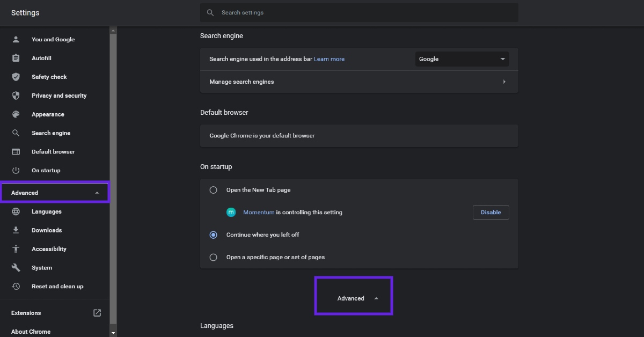
Task: Open Accessibility settings via its icon
Action: tap(16, 248)
